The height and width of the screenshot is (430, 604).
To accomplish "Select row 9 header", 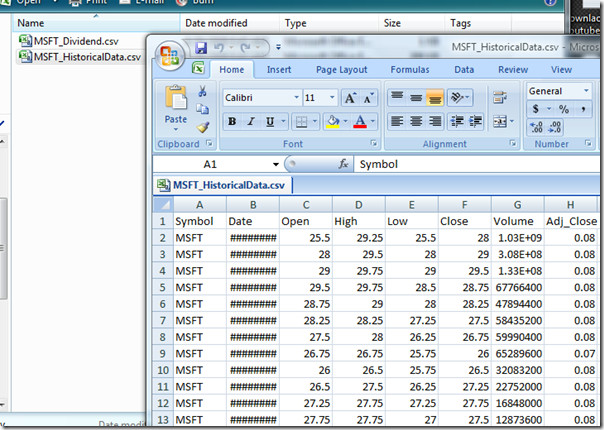I will [163, 354].
